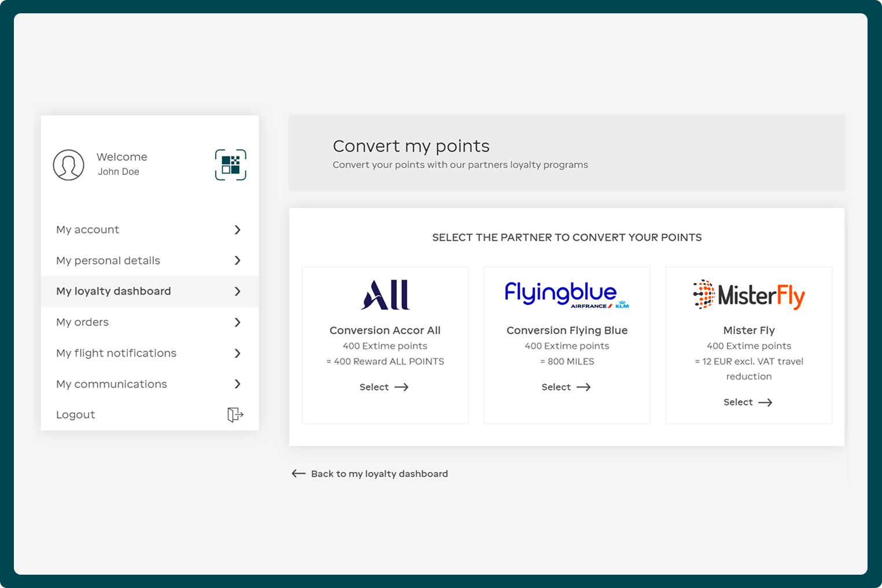Expand My flight notifications chevron
The height and width of the screenshot is (588, 882).
[237, 353]
